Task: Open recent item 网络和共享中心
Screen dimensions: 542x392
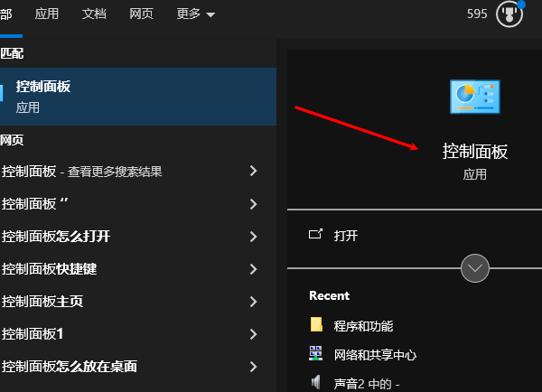Action: point(375,355)
